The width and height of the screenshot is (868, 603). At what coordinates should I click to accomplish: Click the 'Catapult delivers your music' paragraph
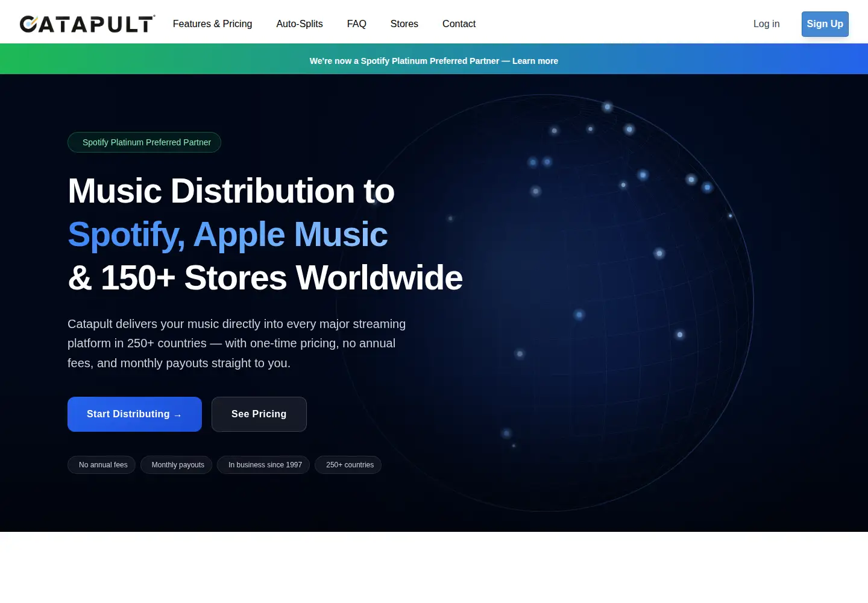237,344
